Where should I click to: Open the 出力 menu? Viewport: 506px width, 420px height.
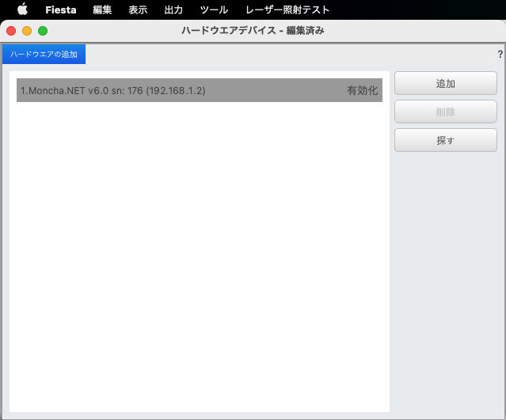[x=173, y=10]
